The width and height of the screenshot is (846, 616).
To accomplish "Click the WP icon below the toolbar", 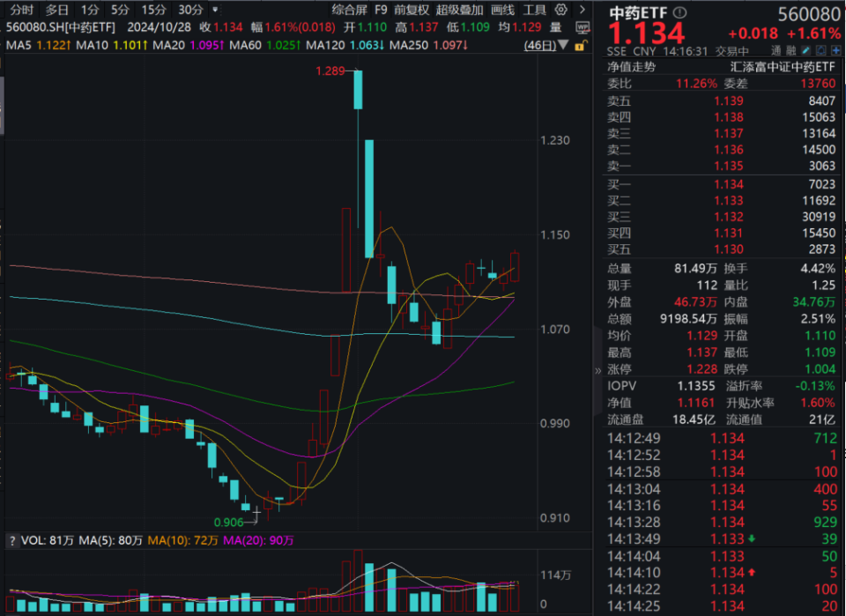I will tap(583, 26).
